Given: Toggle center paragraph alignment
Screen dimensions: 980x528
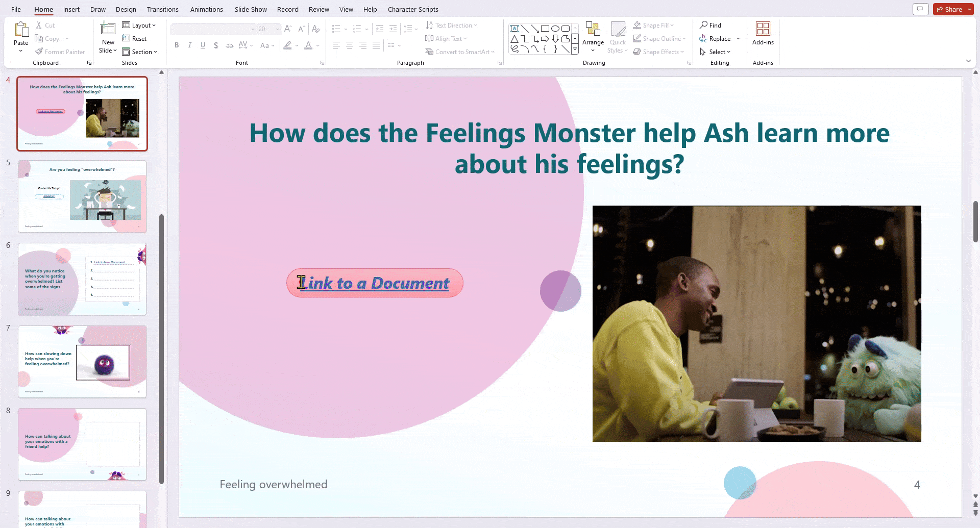Looking at the screenshot, I should tap(349, 45).
